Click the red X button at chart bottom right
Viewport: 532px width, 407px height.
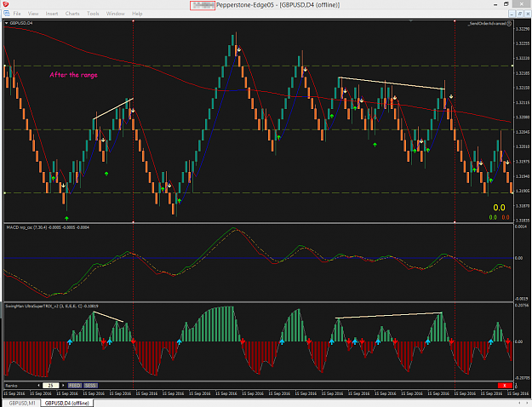505,385
